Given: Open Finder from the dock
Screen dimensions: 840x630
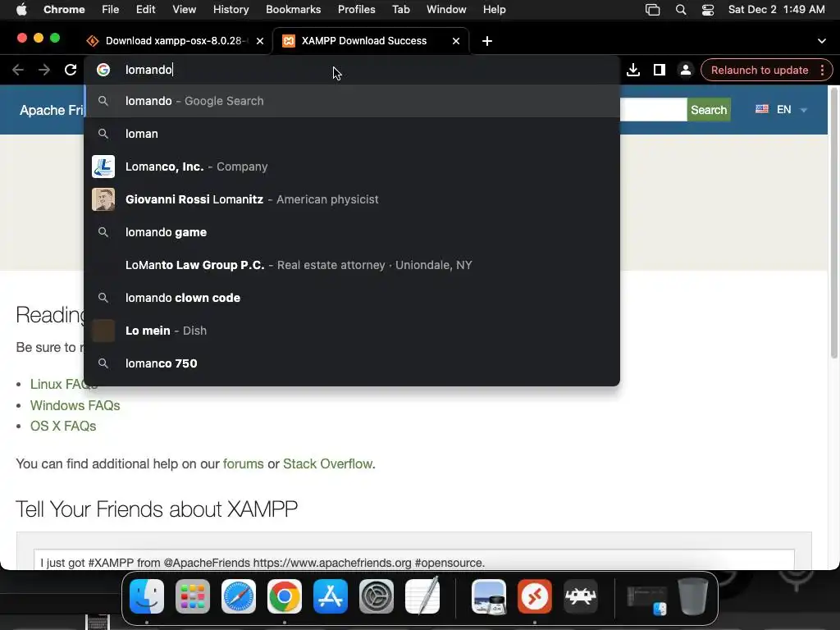Looking at the screenshot, I should pos(147,596).
